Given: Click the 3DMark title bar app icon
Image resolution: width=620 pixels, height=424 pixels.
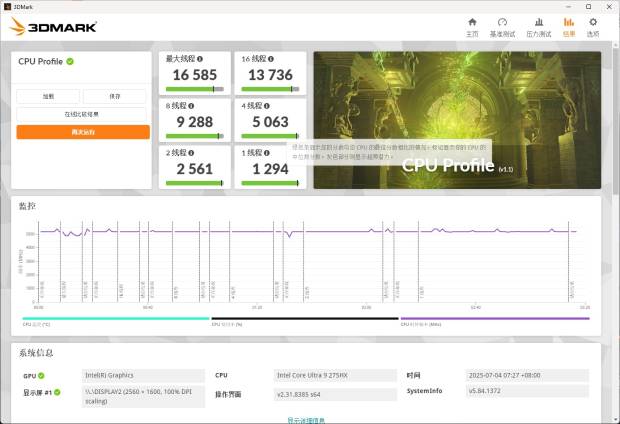Looking at the screenshot, I should 7,7.
